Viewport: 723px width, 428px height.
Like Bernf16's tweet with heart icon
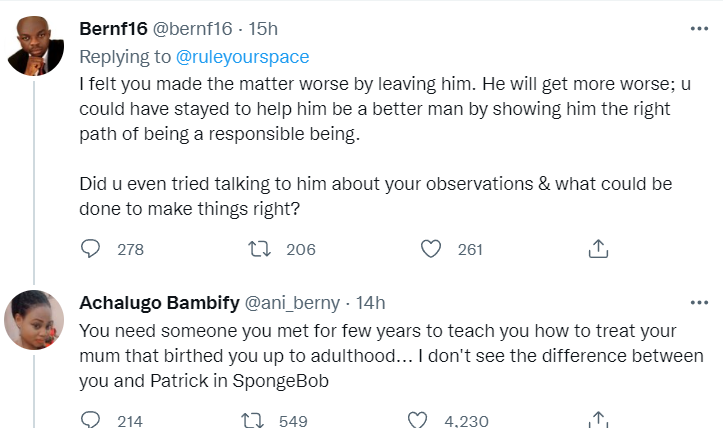[431, 249]
